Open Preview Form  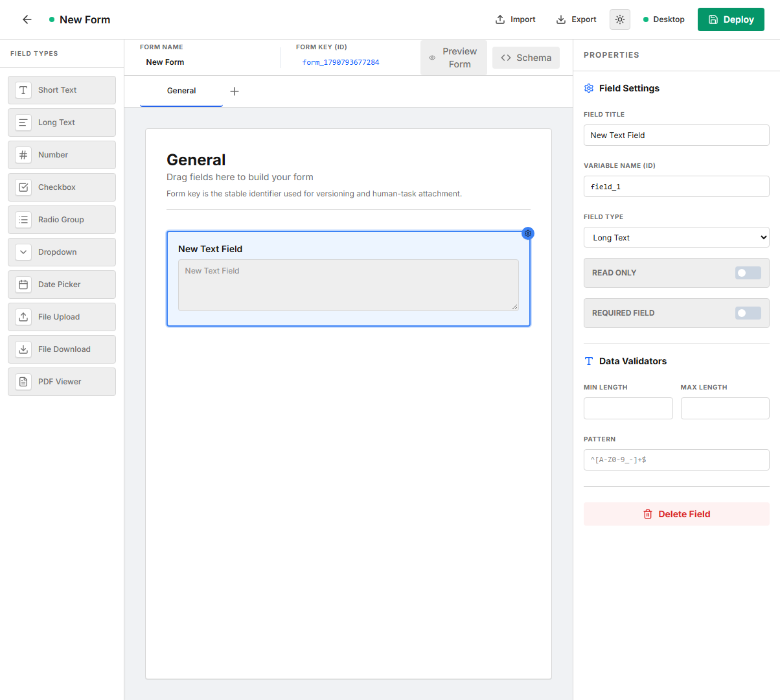click(x=453, y=58)
